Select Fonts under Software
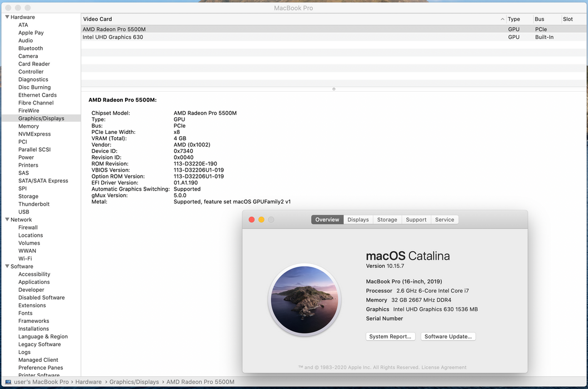The image size is (588, 389). (26, 313)
